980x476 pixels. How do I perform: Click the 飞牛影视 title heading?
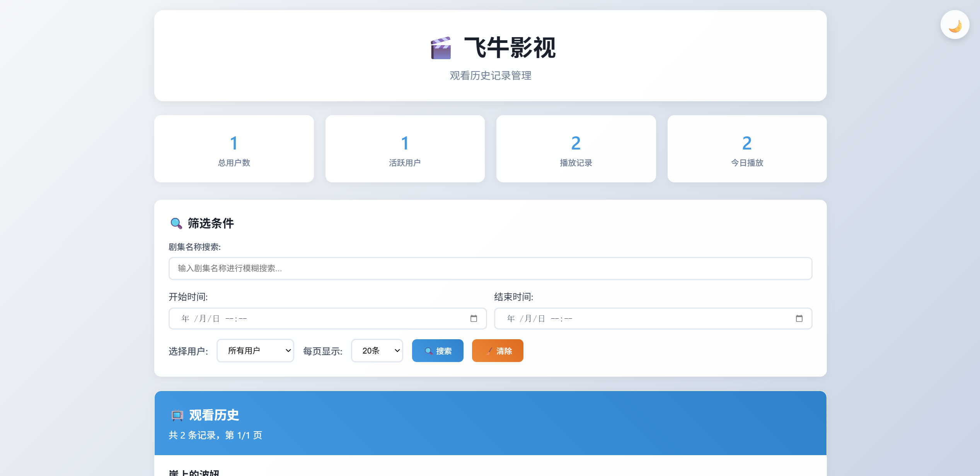pyautogui.click(x=510, y=48)
